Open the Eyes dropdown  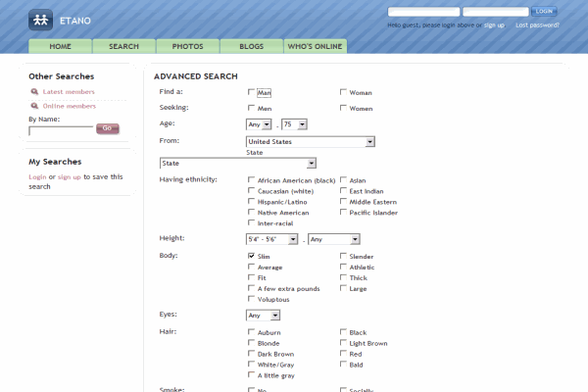(263, 316)
